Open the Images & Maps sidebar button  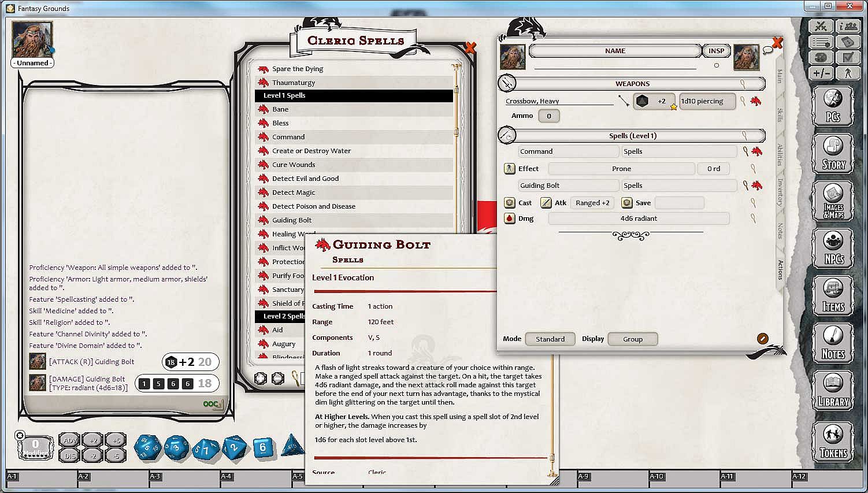pyautogui.click(x=833, y=201)
